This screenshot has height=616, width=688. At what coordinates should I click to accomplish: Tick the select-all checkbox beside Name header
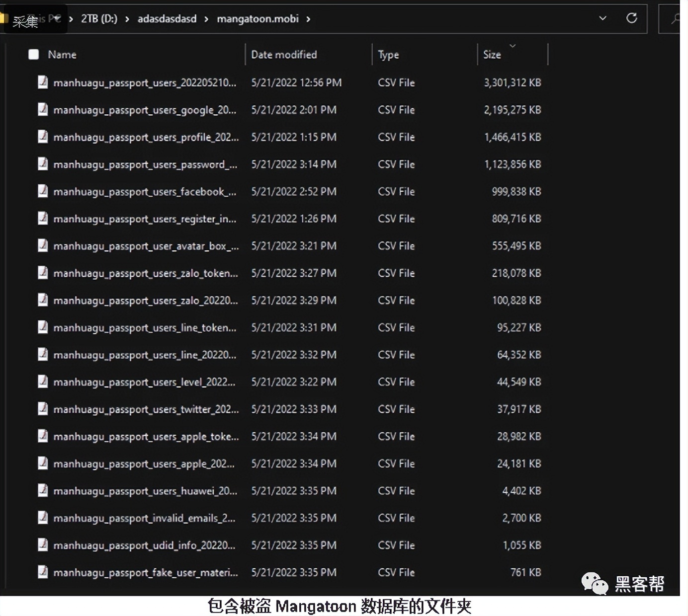pyautogui.click(x=34, y=54)
